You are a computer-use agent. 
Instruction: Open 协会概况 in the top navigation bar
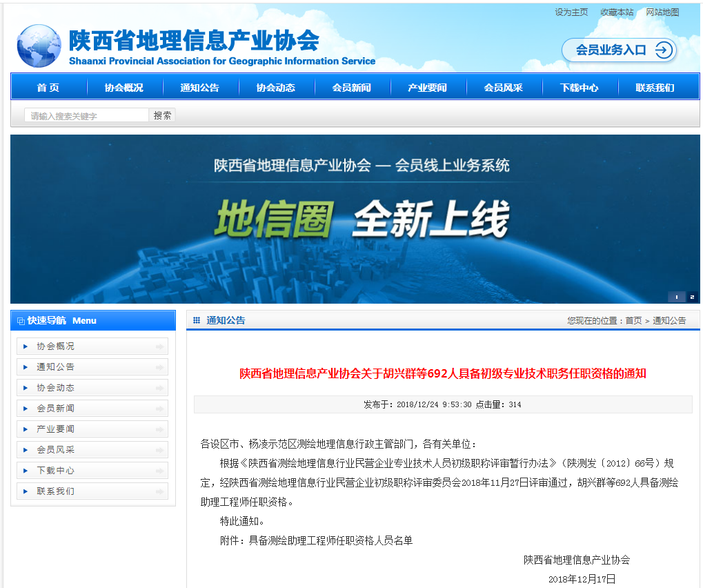click(x=124, y=88)
